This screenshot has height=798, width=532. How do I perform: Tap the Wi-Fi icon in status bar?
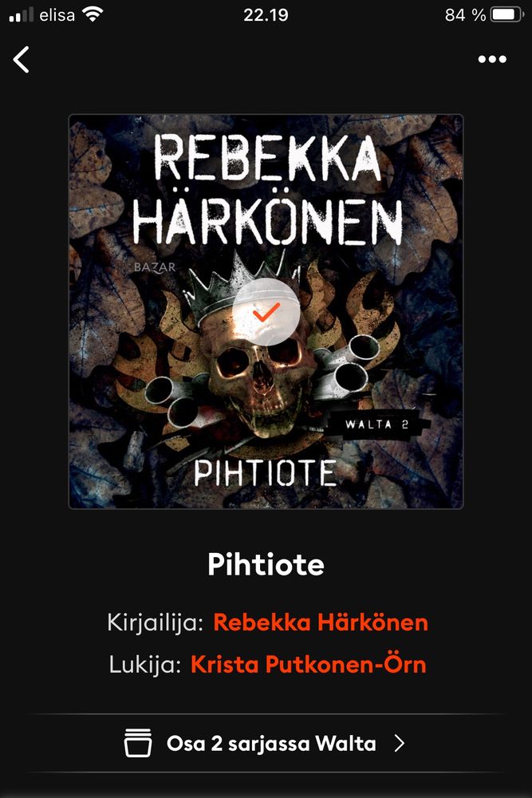[x=93, y=14]
